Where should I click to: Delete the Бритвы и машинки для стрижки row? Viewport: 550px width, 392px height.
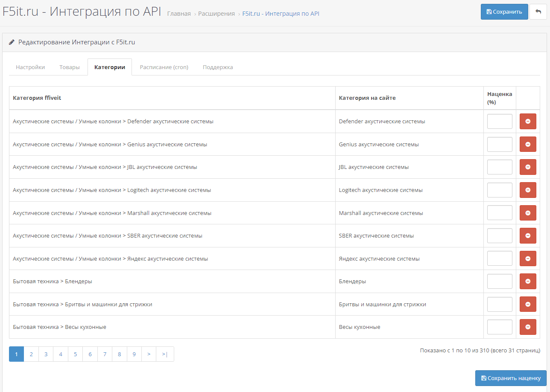(x=528, y=304)
